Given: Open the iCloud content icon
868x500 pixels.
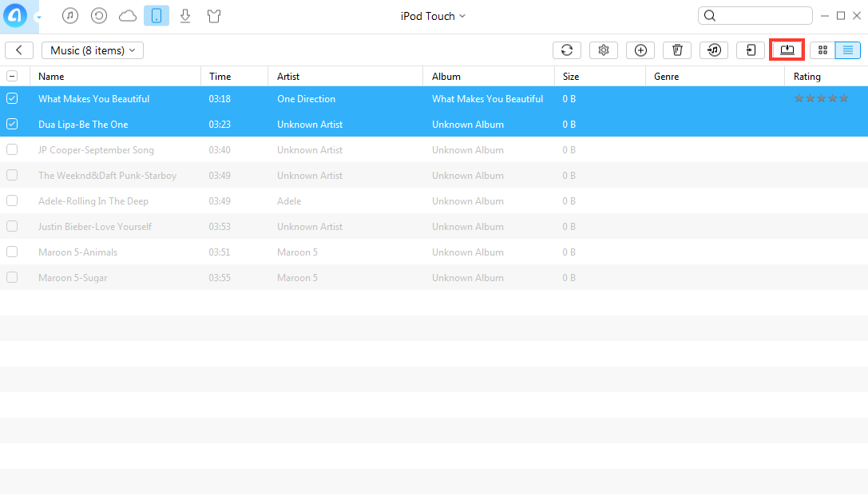Looking at the screenshot, I should pyautogui.click(x=128, y=16).
